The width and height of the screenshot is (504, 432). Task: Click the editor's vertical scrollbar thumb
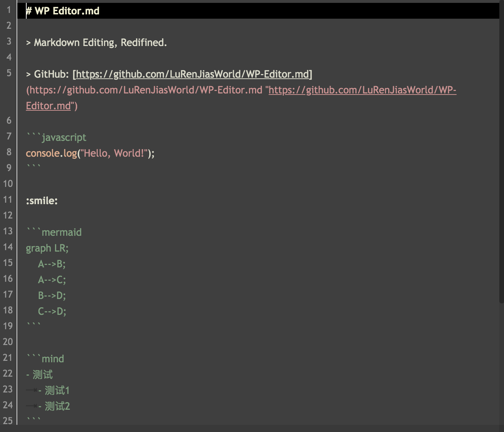pos(501,152)
